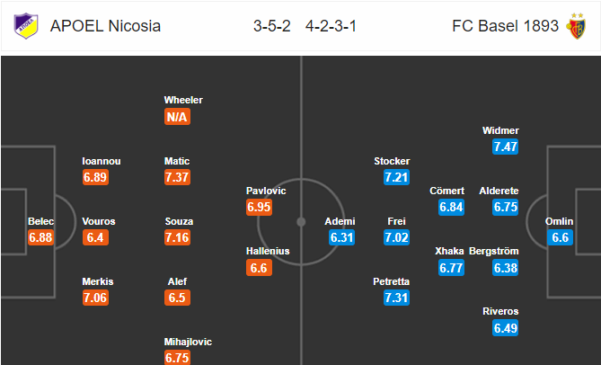This screenshot has height=365, width=601.
Task: Select Petretta's 7.31 rating badge
Action: tap(396, 298)
